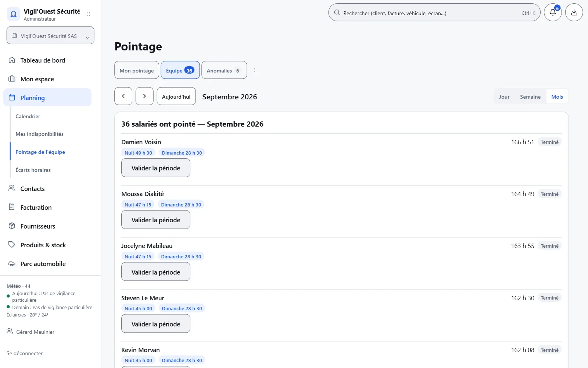Image resolution: width=588 pixels, height=368 pixels.
Task: Click Se déconnecter to log out
Action: tap(25, 353)
